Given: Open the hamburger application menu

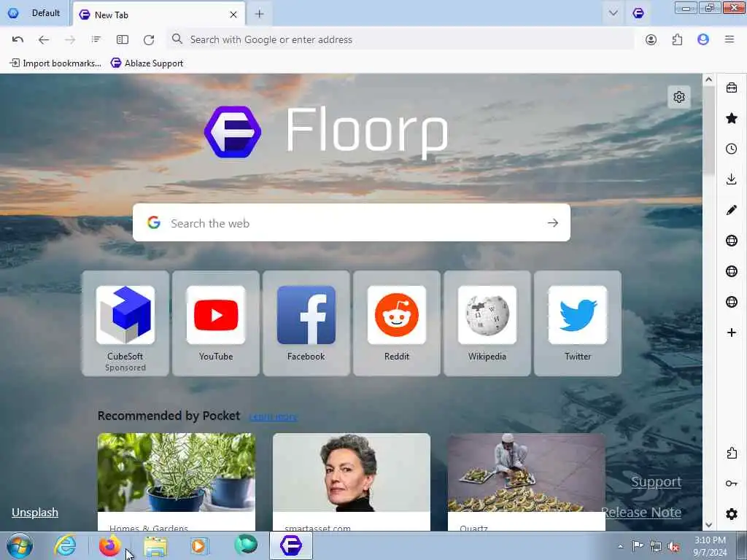Looking at the screenshot, I should pos(729,39).
